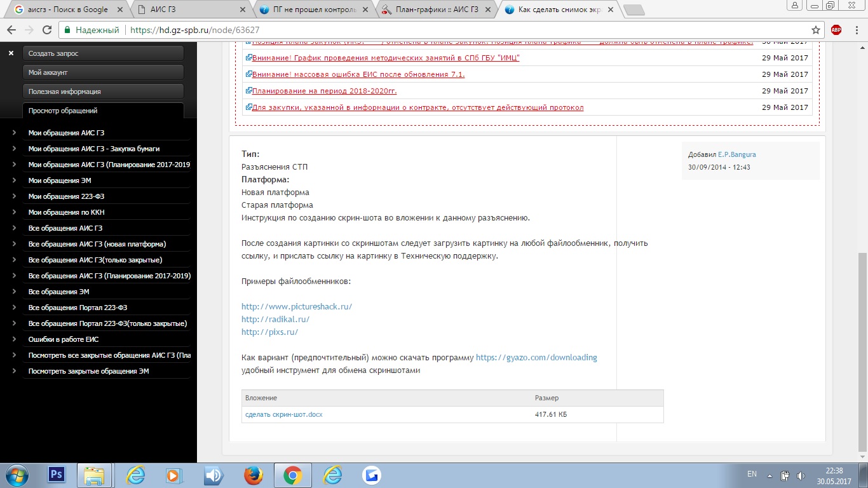This screenshot has height=488, width=868.
Task: Open 'массовая ошибка ЕИС после обновления 7.1' link
Action: (x=358, y=74)
